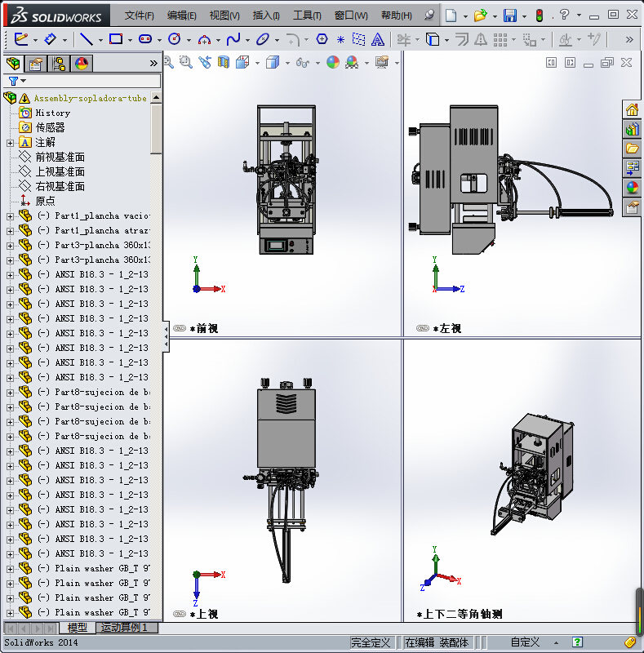644x653 pixels.
Task: Open the ConfigurationManager tab icon
Action: [59, 64]
